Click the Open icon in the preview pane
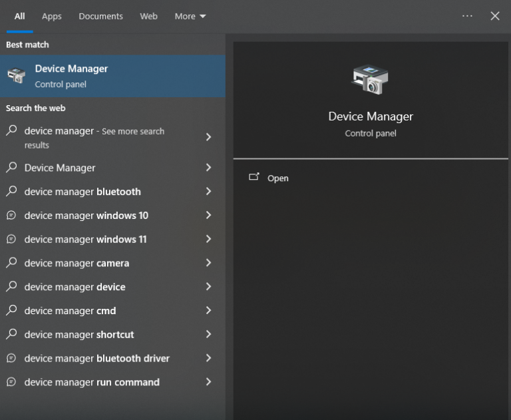Viewport: 511px width, 420px height. (x=254, y=178)
